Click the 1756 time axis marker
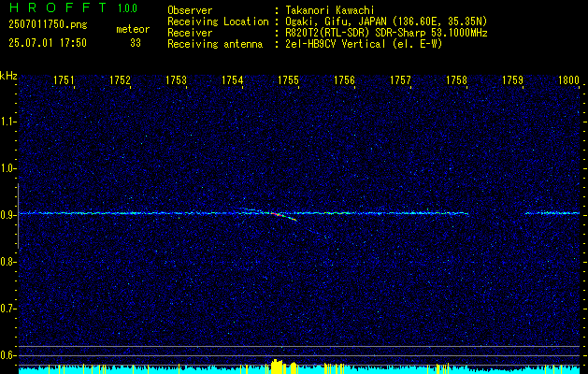588x374 pixels. point(344,80)
